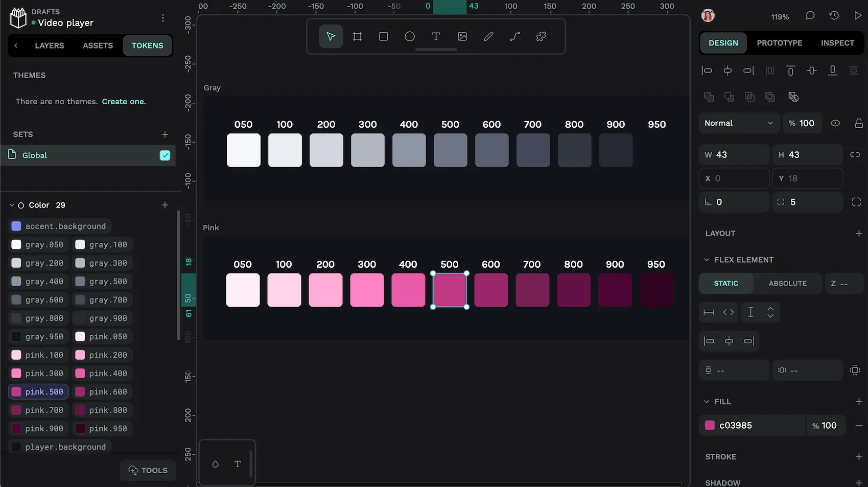Switch to the Assets tab

[x=98, y=45]
